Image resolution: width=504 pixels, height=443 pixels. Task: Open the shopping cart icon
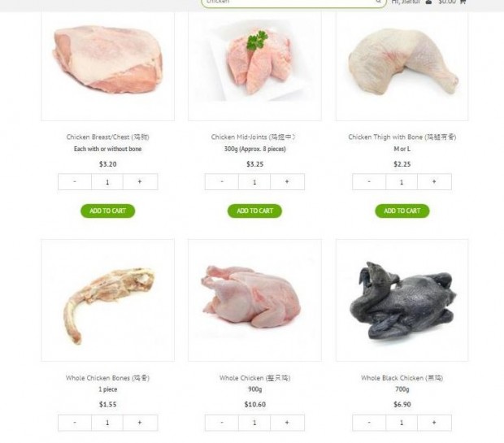pos(463,2)
